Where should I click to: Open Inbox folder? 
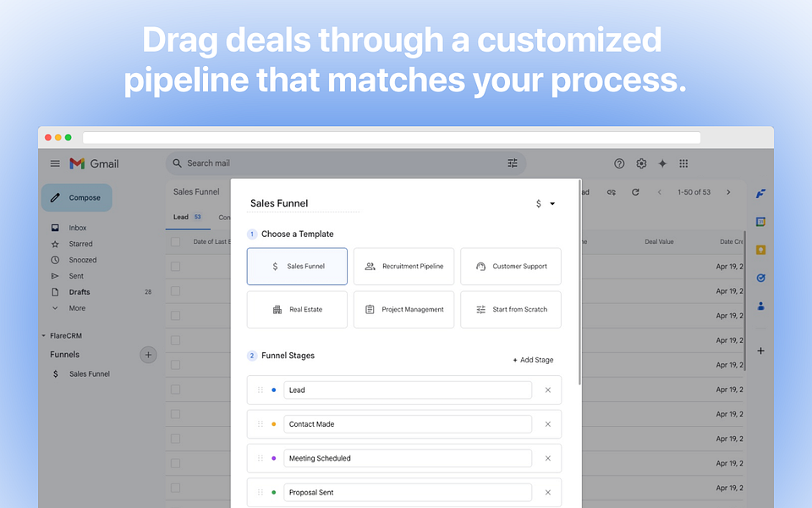point(78,228)
